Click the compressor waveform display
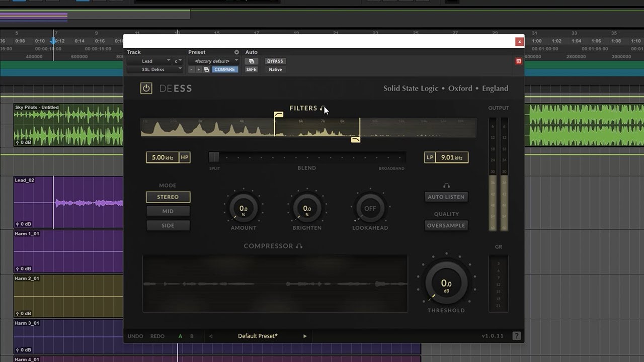 tap(275, 284)
